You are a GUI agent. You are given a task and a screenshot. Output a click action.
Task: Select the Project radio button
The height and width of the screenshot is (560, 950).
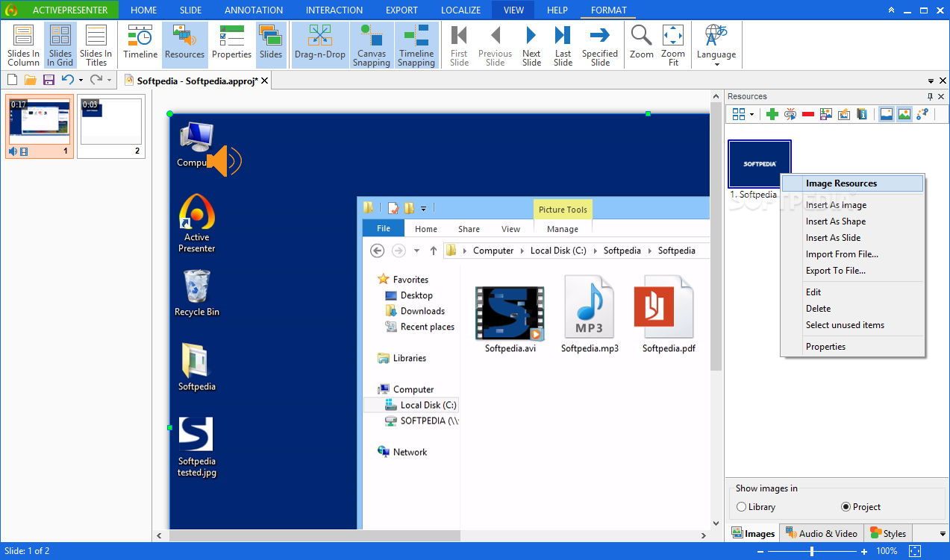click(x=846, y=507)
